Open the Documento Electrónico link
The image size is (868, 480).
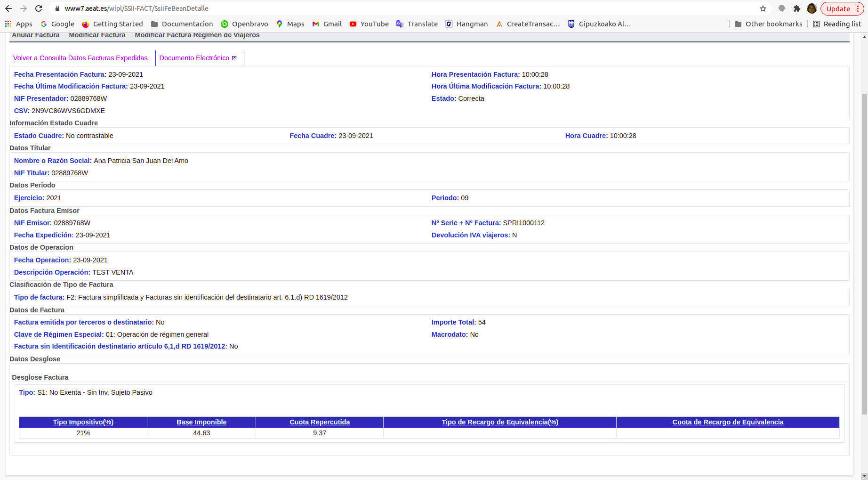click(x=194, y=58)
